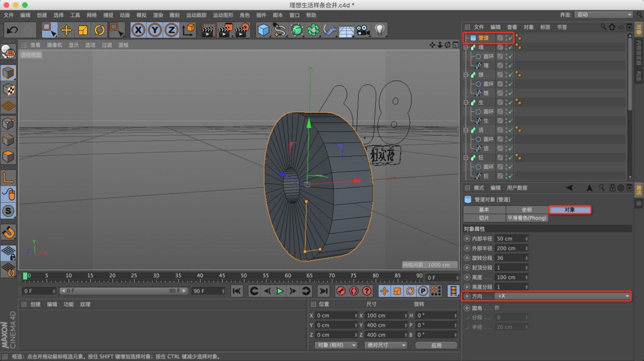The width and height of the screenshot is (644, 361).
Task: Open the 渲染 menu
Action: (158, 16)
